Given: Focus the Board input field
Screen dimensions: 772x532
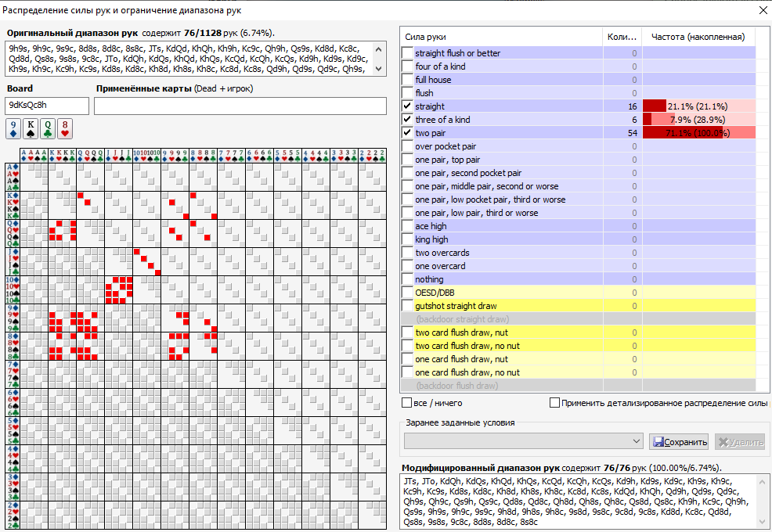Looking at the screenshot, I should tap(47, 106).
